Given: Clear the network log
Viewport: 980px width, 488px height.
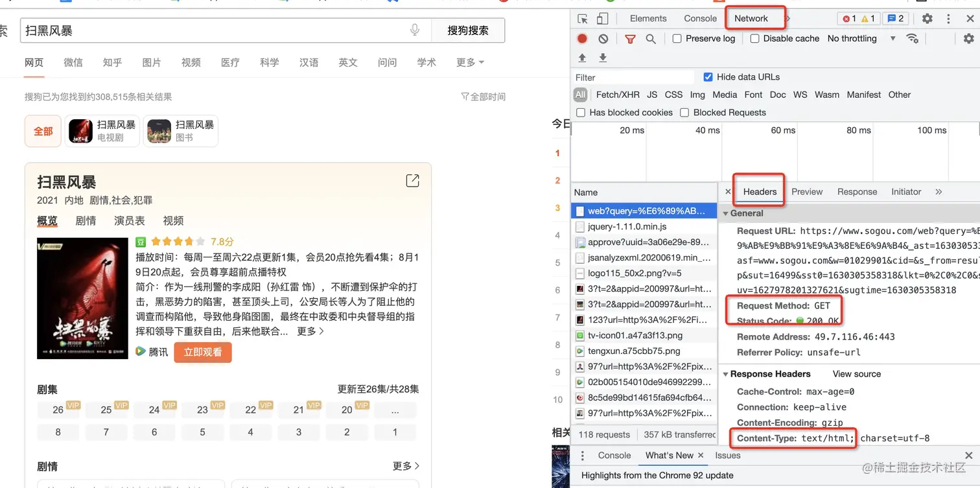Looking at the screenshot, I should 603,39.
